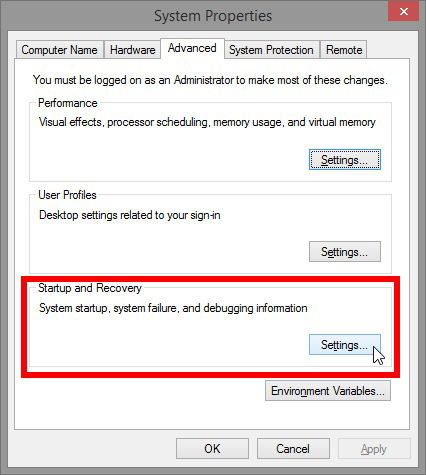Select the Advanced tab

pos(192,48)
